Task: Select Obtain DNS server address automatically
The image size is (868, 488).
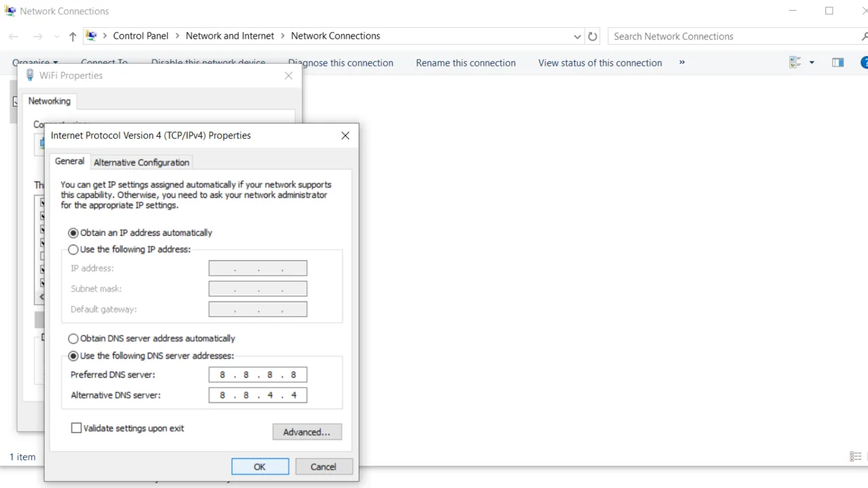Action: click(73, 338)
